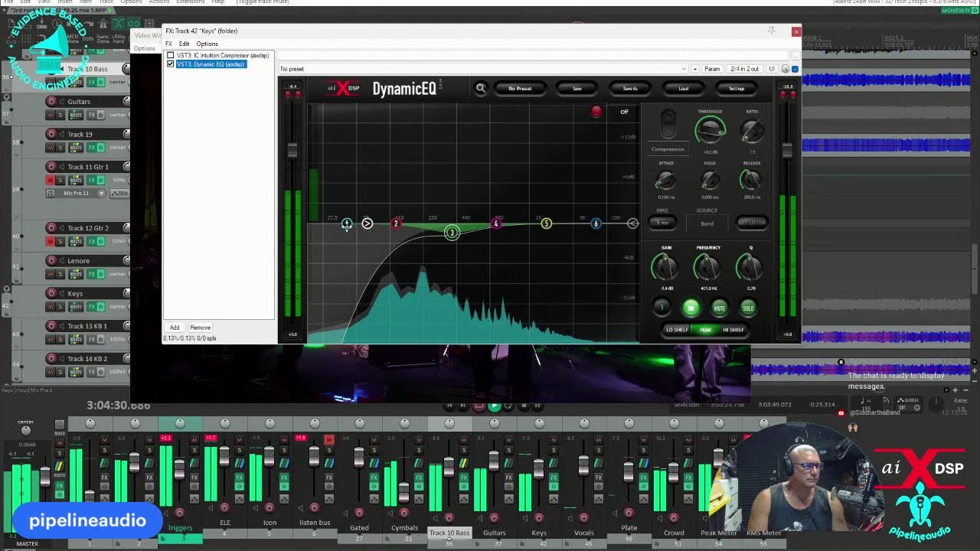Click DynamicEQ Save button
980x551 pixels.
click(577, 89)
